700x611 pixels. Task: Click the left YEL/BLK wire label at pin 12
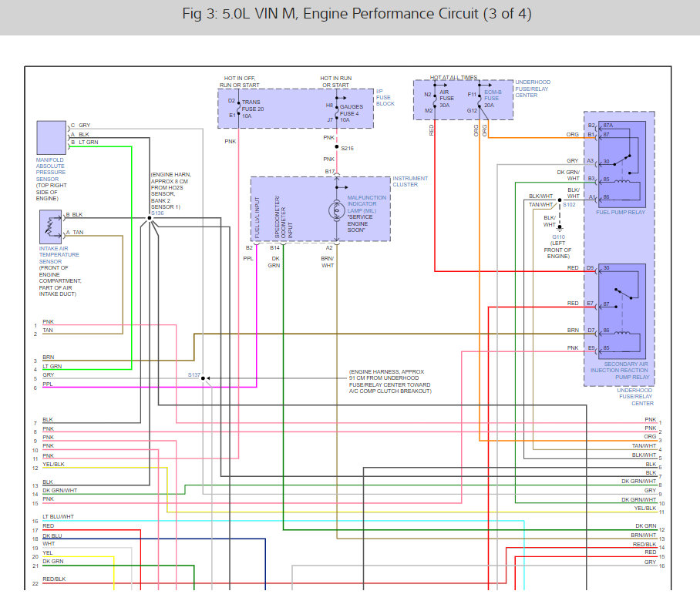click(x=53, y=464)
